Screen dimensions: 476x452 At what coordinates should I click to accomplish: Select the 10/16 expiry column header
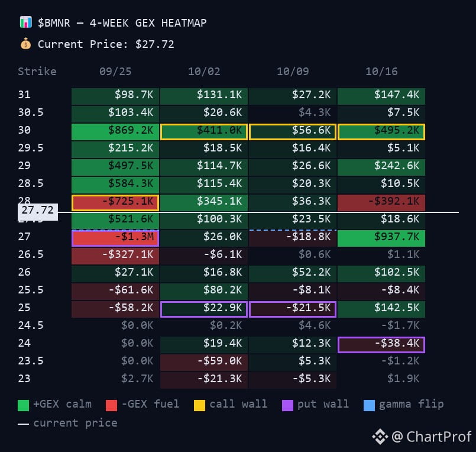click(381, 72)
